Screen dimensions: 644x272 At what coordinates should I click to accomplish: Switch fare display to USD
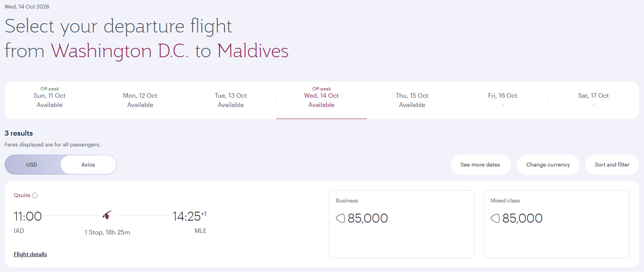[x=32, y=165]
